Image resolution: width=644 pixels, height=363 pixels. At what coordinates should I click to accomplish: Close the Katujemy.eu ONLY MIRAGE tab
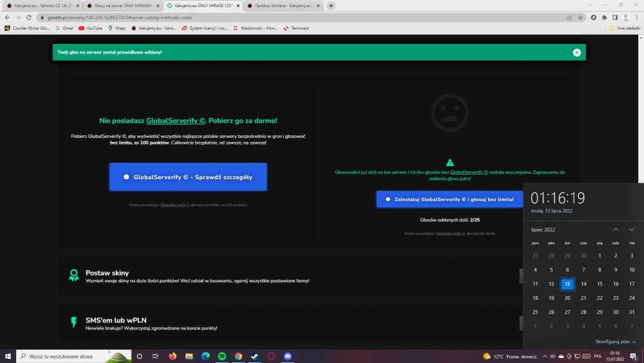point(238,6)
